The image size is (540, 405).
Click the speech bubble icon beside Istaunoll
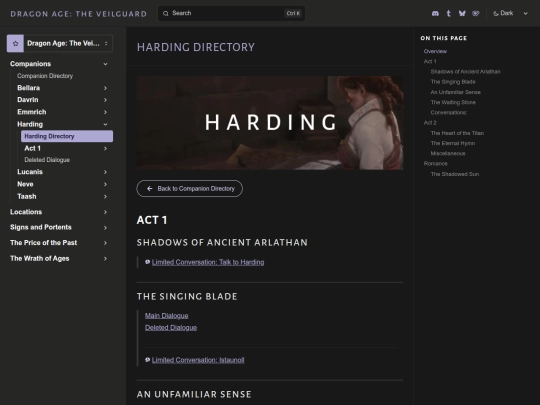click(147, 360)
